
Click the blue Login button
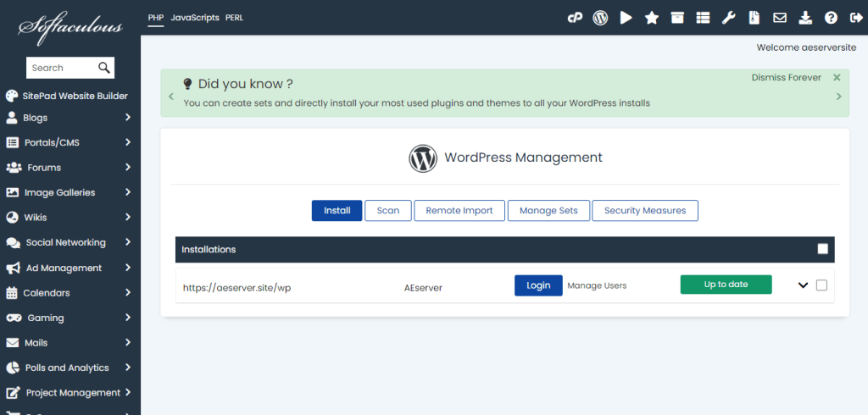[x=538, y=285]
